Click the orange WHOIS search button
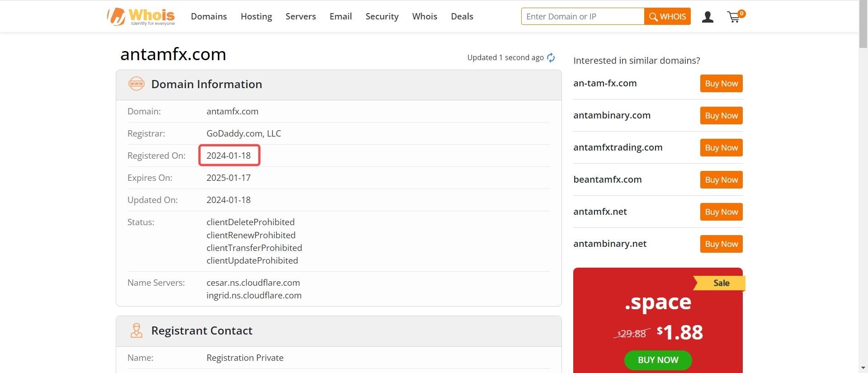This screenshot has width=868, height=373. pyautogui.click(x=667, y=16)
